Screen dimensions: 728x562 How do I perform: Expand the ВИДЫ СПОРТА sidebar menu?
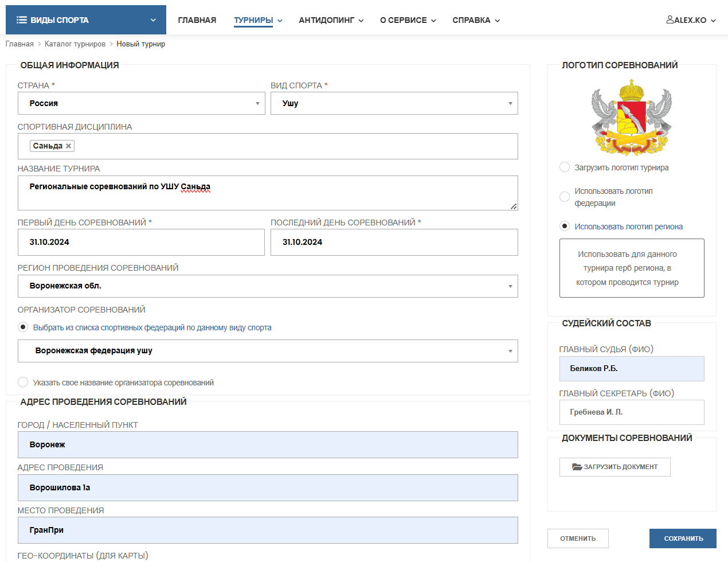pos(86,20)
